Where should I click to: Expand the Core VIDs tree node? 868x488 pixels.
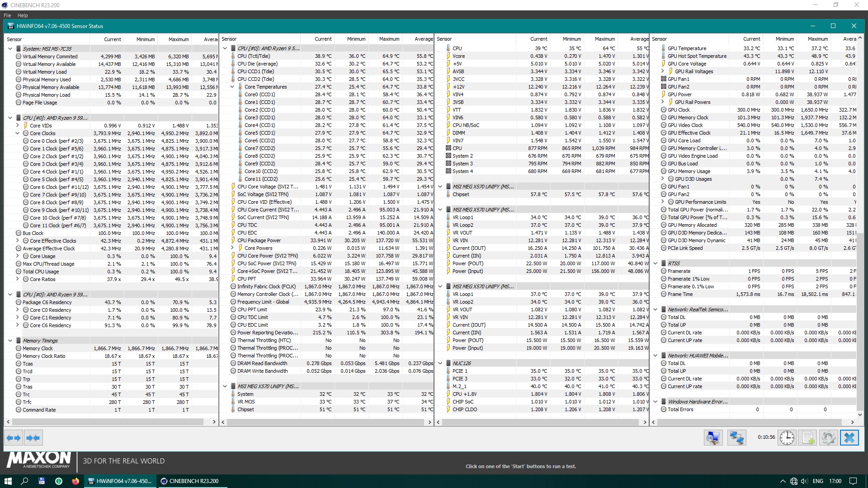coord(18,126)
